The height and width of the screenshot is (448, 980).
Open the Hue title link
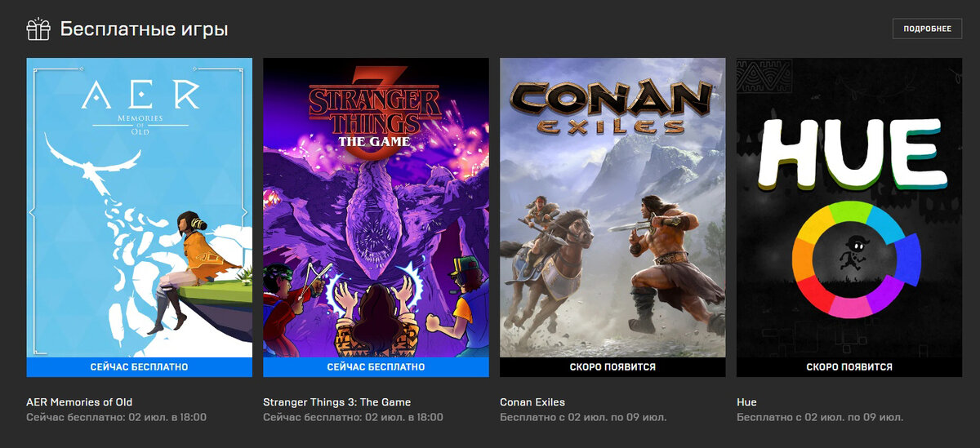point(746,402)
